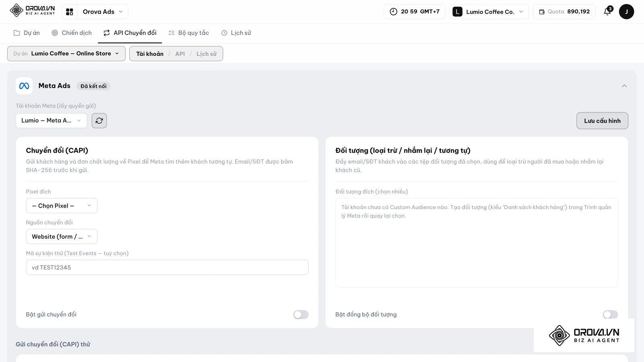Click the clock icon beside 20 59 GMT+7
644x362 pixels.
click(393, 12)
